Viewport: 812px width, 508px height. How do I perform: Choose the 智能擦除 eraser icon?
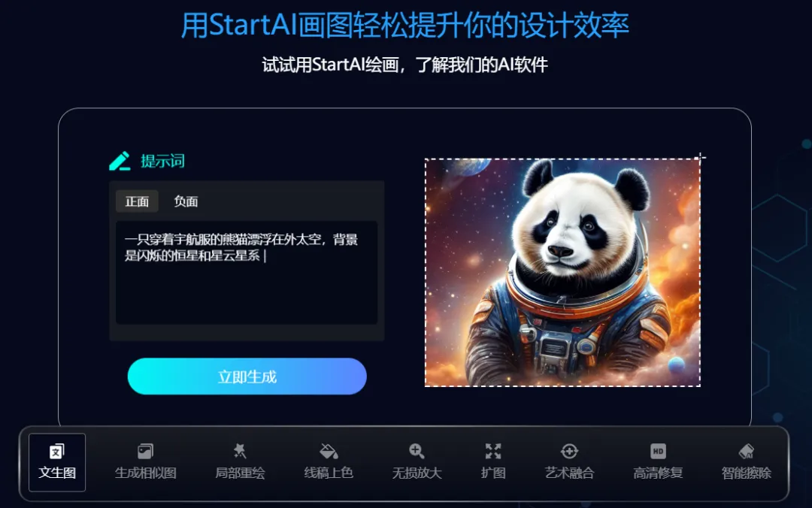pos(747,452)
